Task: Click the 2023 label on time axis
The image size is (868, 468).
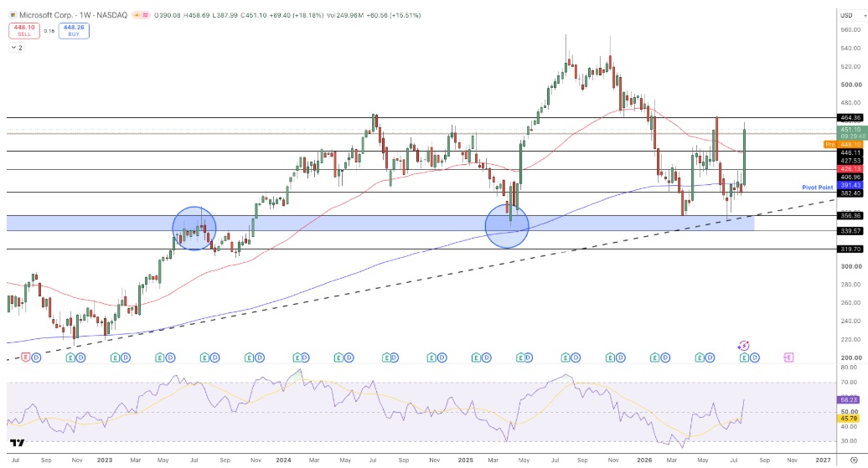Action: click(x=105, y=460)
